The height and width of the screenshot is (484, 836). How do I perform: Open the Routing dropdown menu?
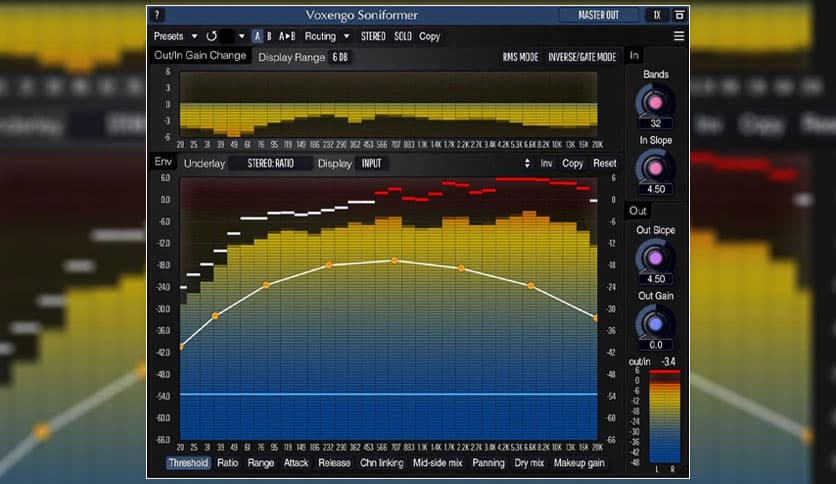click(x=327, y=36)
